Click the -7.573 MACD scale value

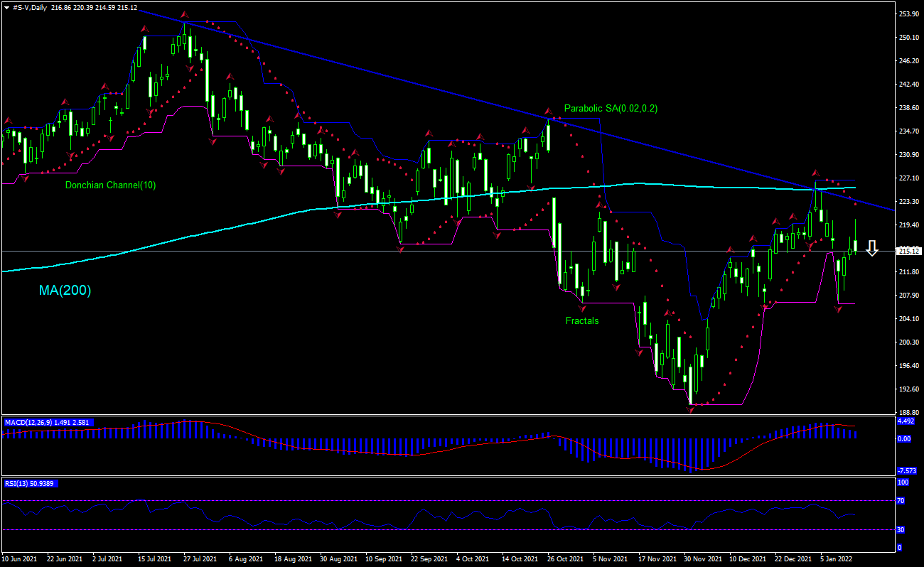tap(908, 470)
